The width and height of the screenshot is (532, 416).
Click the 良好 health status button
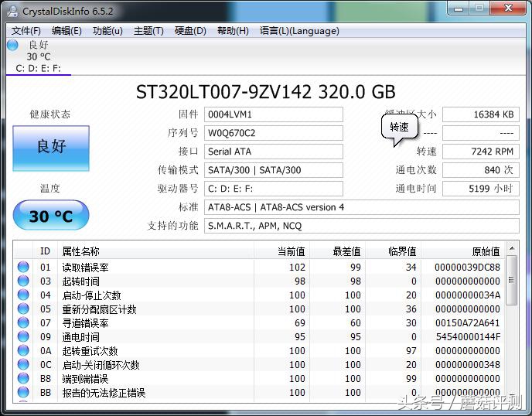[x=51, y=148]
